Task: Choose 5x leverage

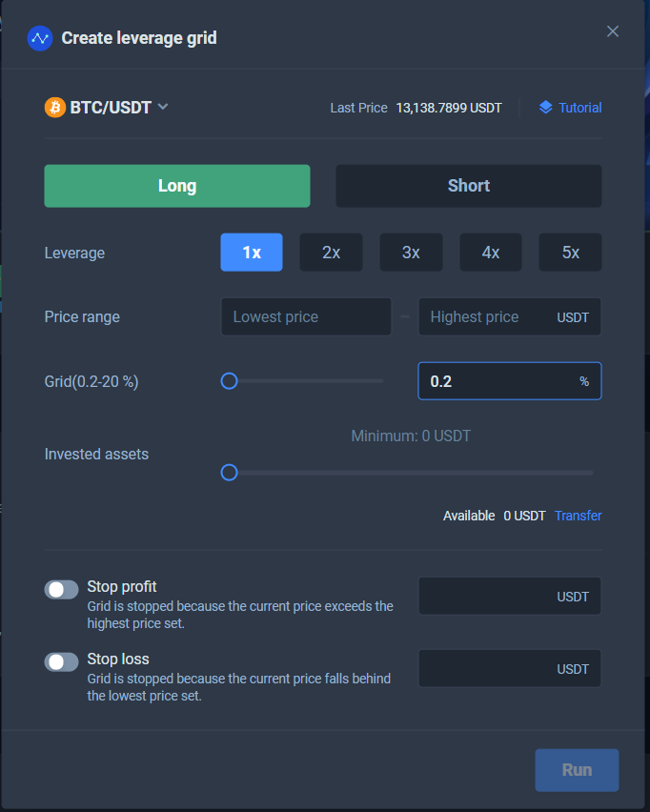Action: pyautogui.click(x=570, y=253)
